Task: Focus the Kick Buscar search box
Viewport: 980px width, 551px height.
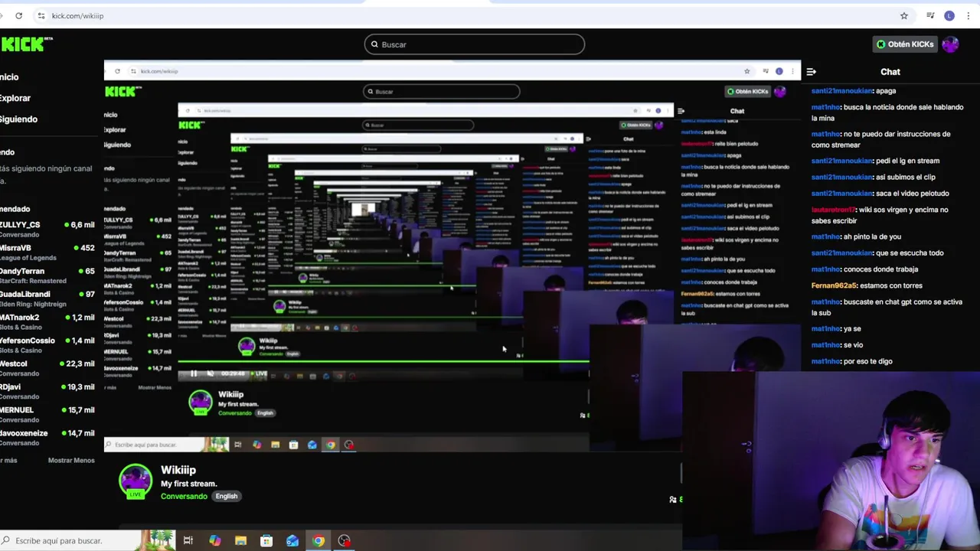Action: tap(475, 44)
